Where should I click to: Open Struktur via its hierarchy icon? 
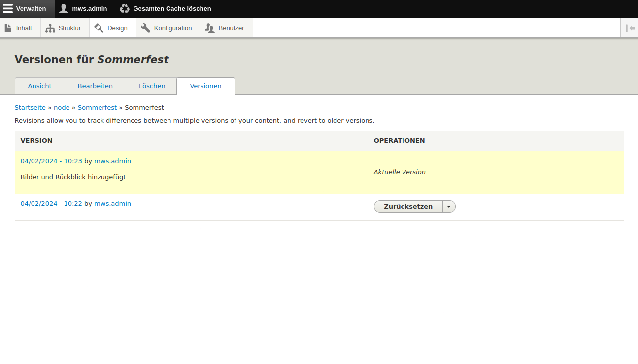50,28
